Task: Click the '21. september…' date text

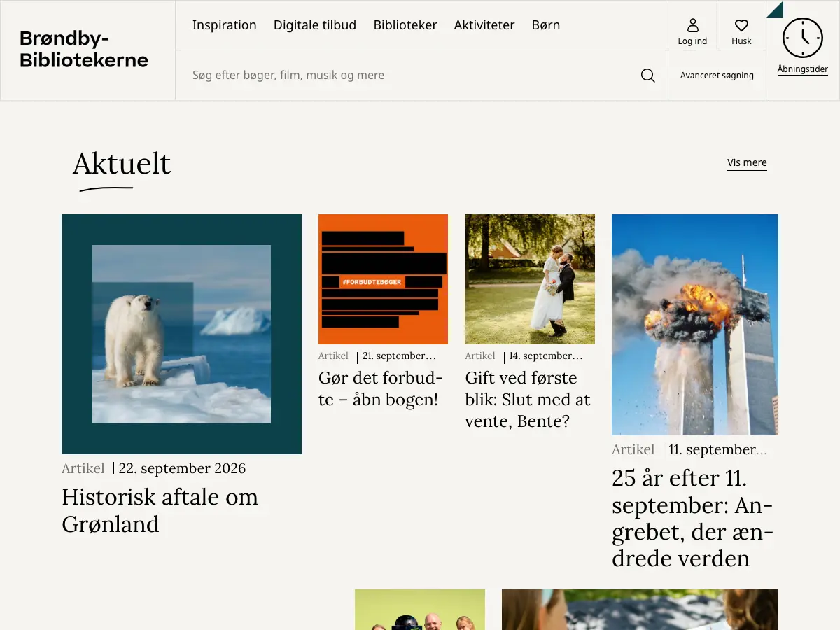Action: (x=399, y=356)
